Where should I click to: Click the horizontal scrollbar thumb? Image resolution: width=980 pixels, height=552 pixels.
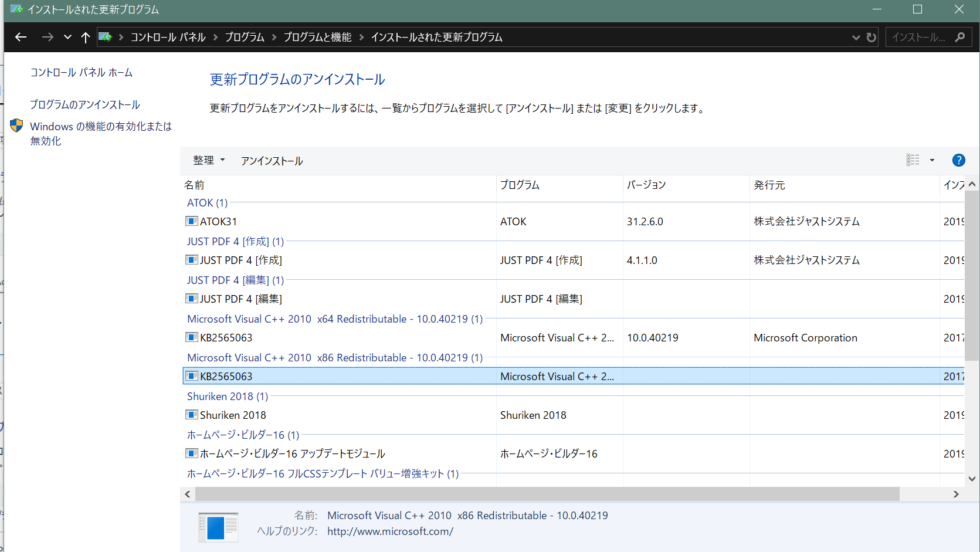click(x=547, y=494)
